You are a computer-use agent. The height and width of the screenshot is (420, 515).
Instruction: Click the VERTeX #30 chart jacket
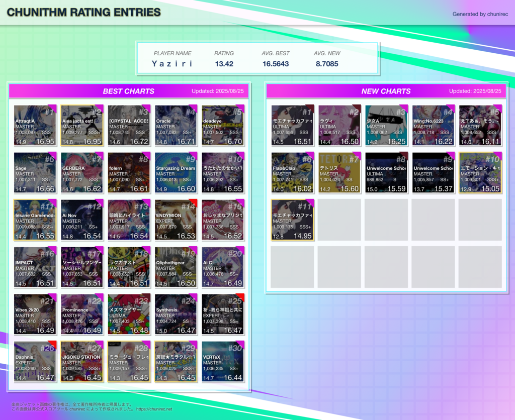tap(223, 362)
